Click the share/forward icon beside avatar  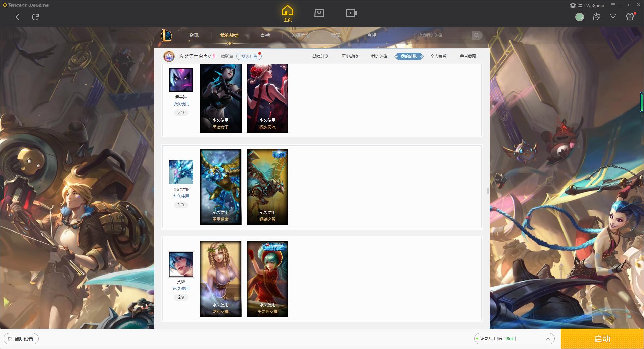click(596, 17)
